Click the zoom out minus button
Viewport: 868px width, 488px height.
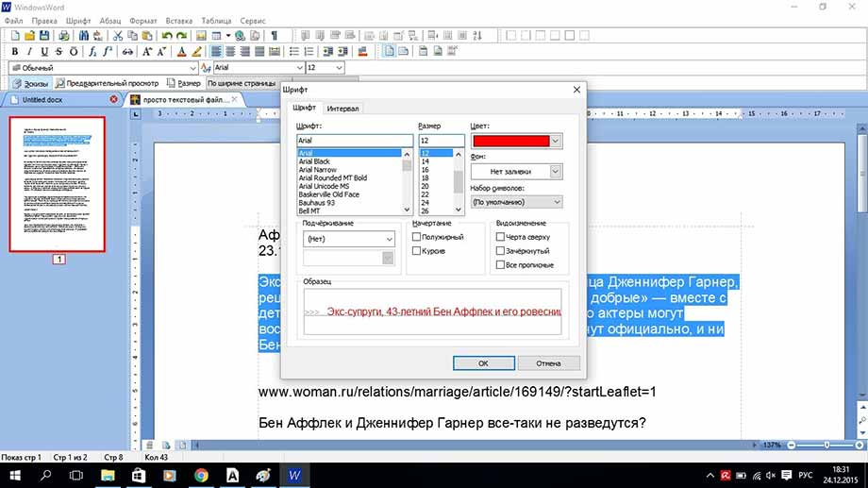coord(792,445)
